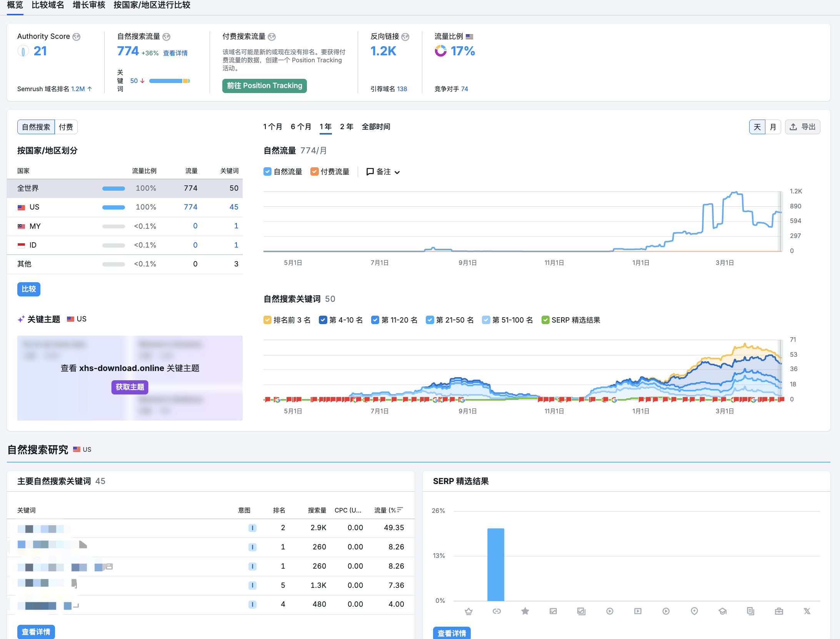Open the 自然搜索流量 info icon
Viewport: 840px width, 639px height.
click(167, 37)
